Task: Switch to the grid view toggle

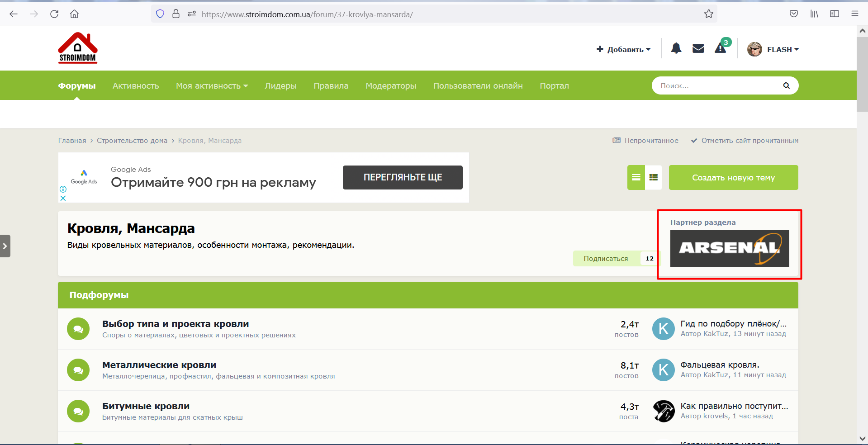Action: pyautogui.click(x=654, y=177)
